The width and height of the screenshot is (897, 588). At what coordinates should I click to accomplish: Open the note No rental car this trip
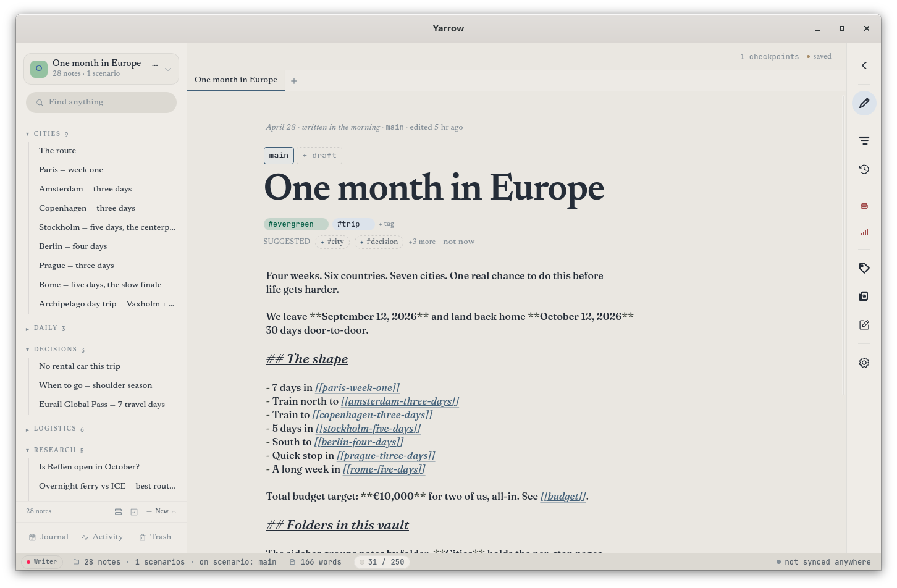pyautogui.click(x=80, y=366)
